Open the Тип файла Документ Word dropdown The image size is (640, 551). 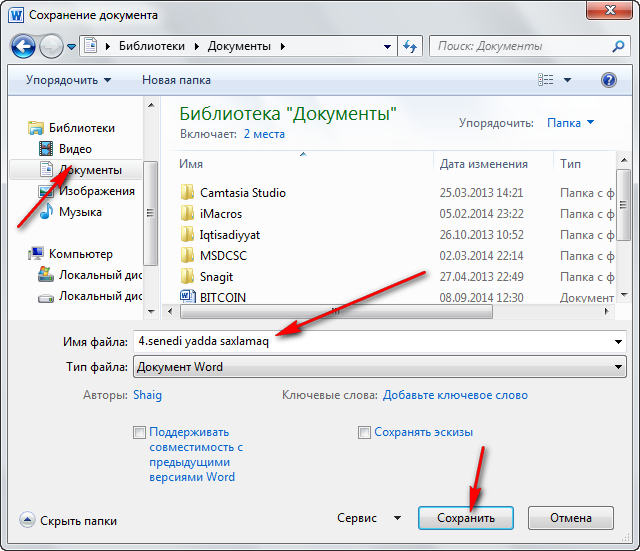point(380,367)
